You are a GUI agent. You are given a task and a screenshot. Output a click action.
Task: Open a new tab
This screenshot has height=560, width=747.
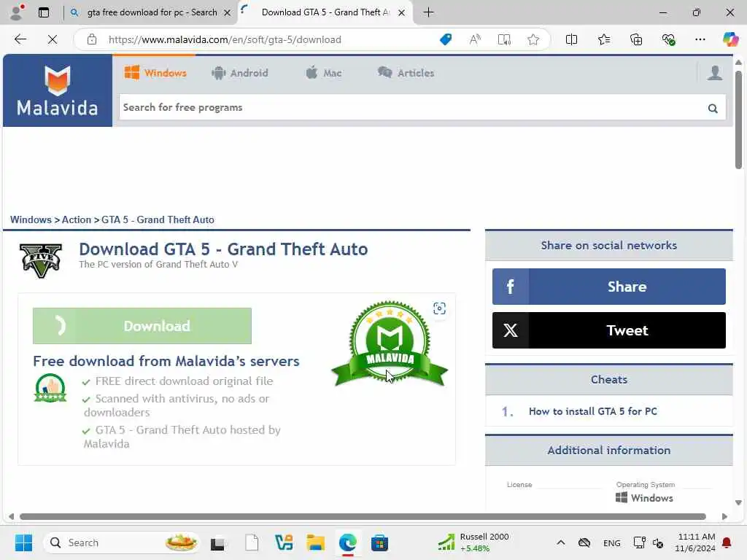[428, 12]
